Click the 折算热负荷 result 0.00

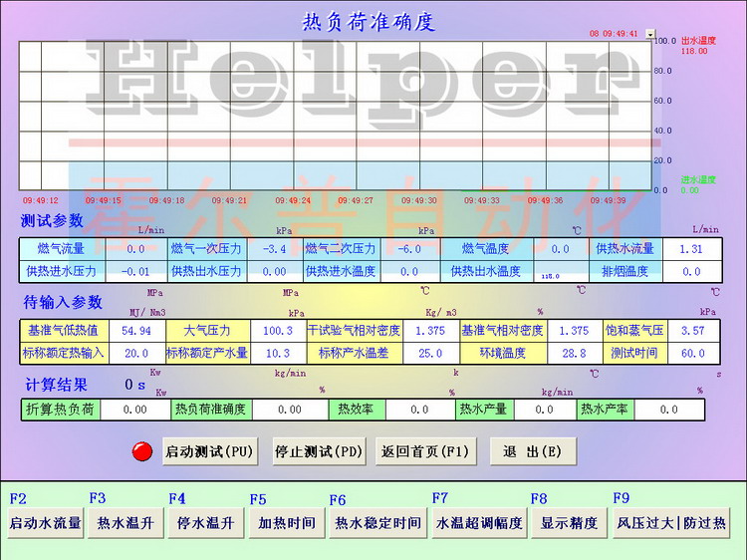(x=135, y=410)
